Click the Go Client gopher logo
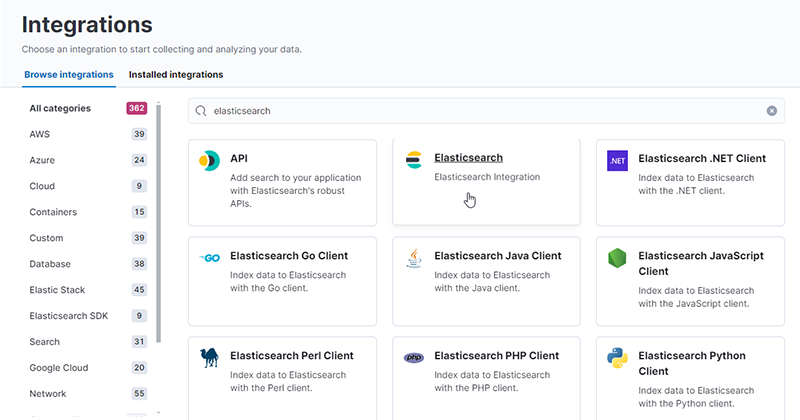The image size is (800, 420). (209, 258)
